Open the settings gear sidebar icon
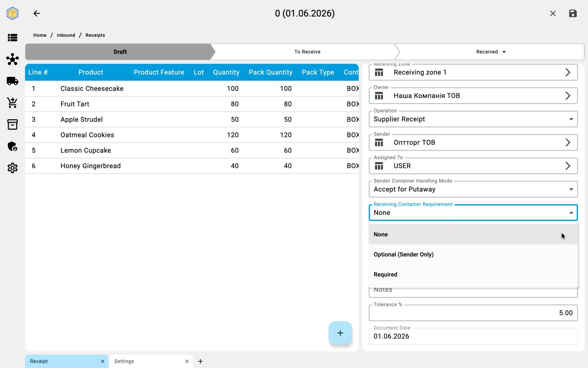 click(x=13, y=168)
